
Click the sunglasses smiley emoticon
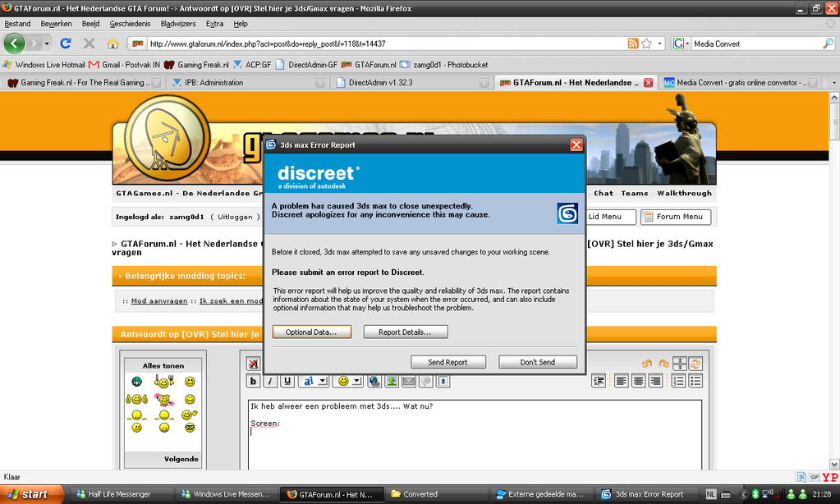[190, 428]
